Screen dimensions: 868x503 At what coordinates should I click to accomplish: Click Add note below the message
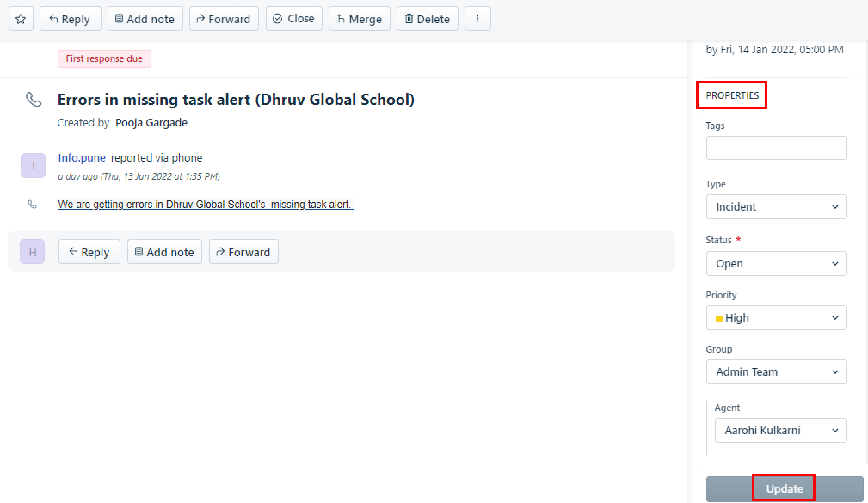click(x=164, y=252)
